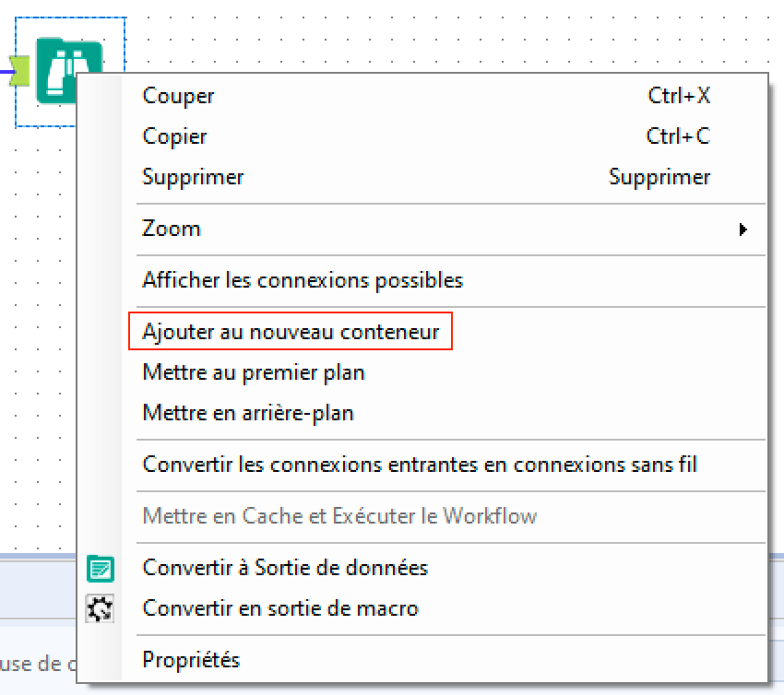The image size is (784, 695).
Task: Select Copier in the context menu
Action: 174,136
